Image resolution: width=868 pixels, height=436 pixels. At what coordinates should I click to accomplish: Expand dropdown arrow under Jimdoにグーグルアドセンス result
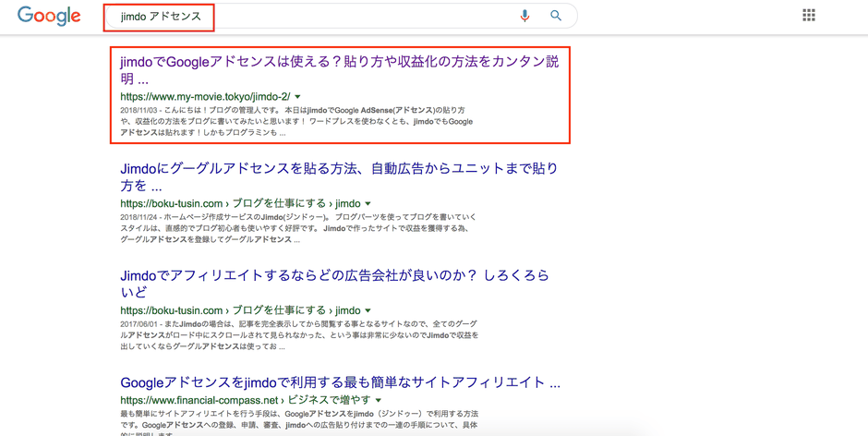pos(368,203)
